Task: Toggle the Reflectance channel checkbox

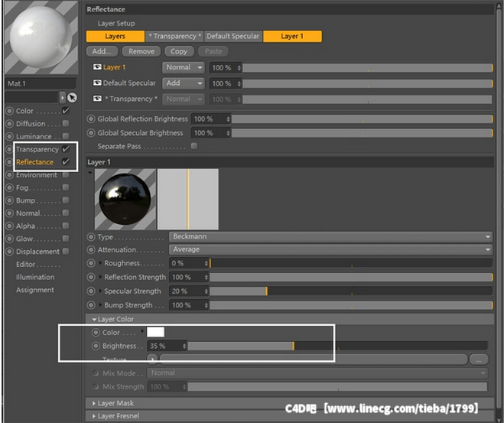Action: click(x=66, y=161)
